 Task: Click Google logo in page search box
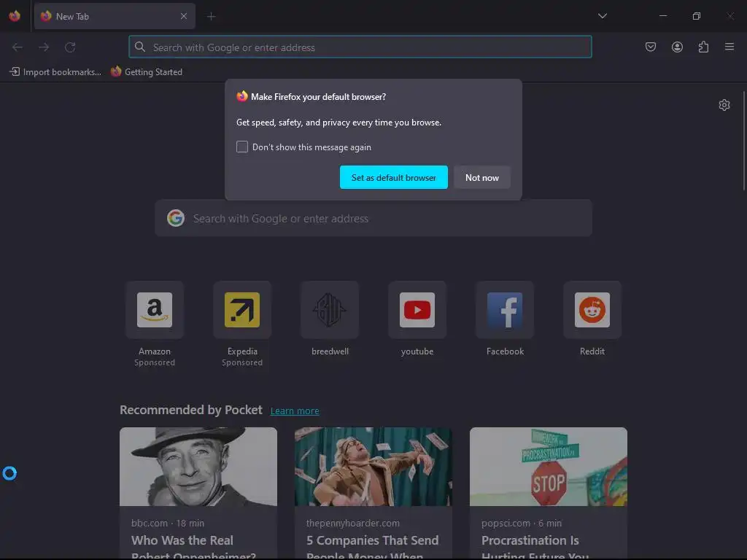pyautogui.click(x=176, y=218)
